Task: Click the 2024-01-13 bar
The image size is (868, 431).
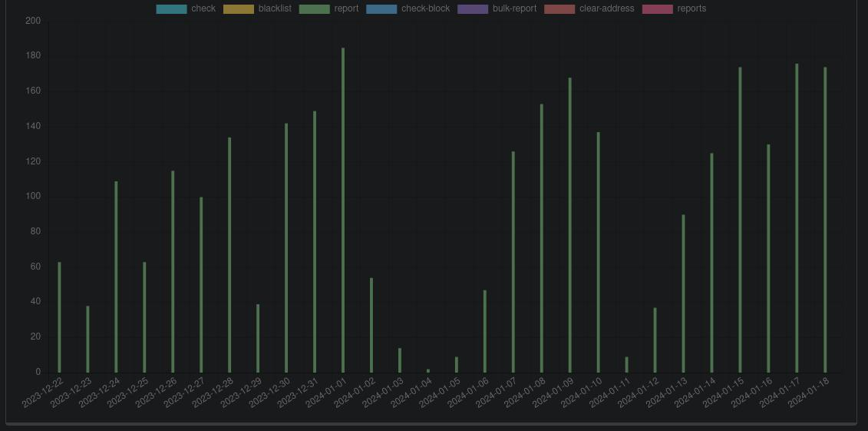Action: [x=684, y=293]
